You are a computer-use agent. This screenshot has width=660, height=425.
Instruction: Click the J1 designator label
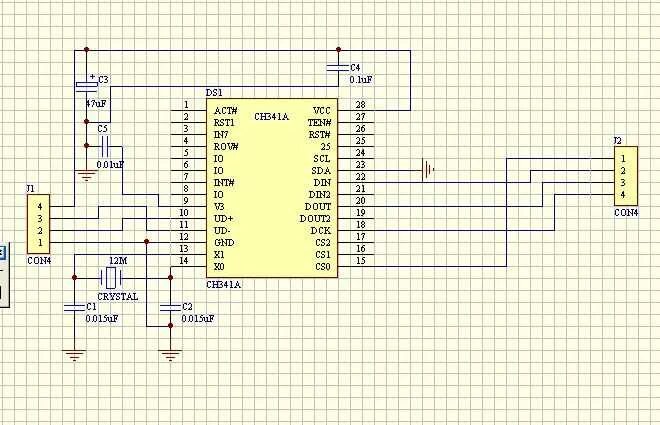tap(30, 188)
